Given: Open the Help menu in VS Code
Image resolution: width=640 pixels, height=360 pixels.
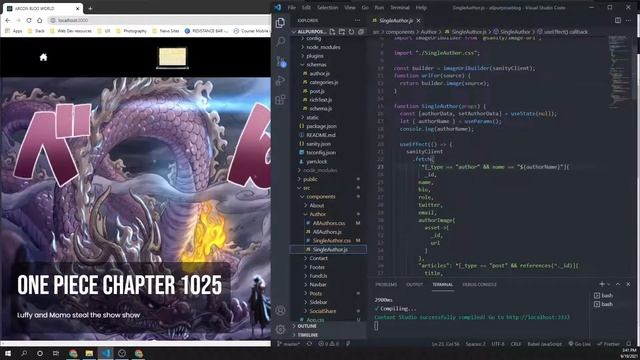Looking at the screenshot, I should tap(421, 7).
